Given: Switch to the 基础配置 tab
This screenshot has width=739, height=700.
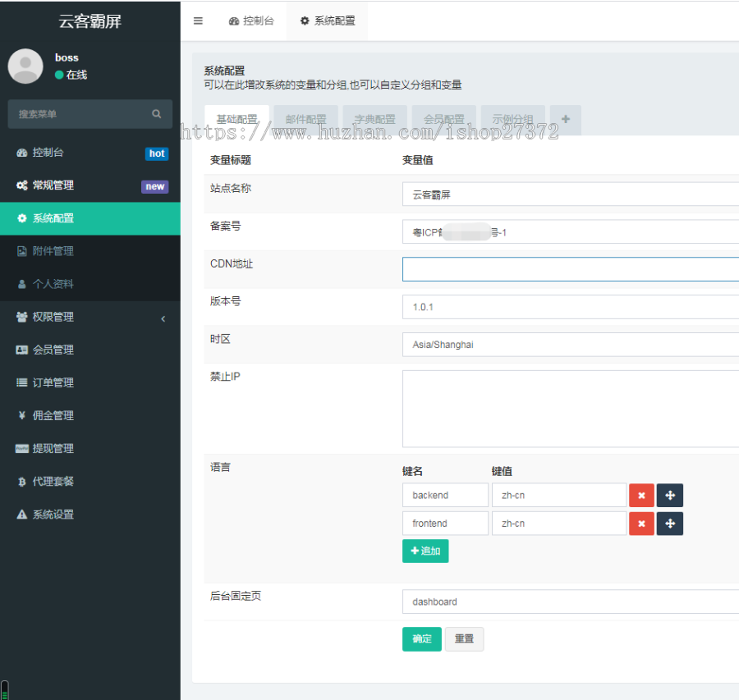Looking at the screenshot, I should 236,120.
